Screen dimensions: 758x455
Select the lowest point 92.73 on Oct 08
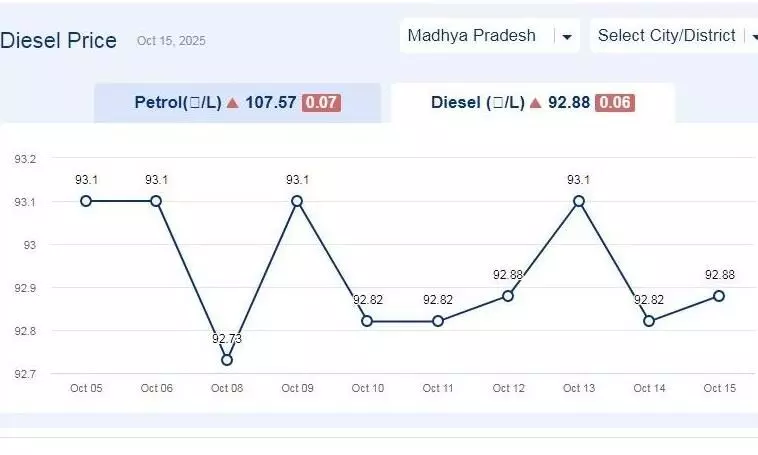pyautogui.click(x=227, y=360)
